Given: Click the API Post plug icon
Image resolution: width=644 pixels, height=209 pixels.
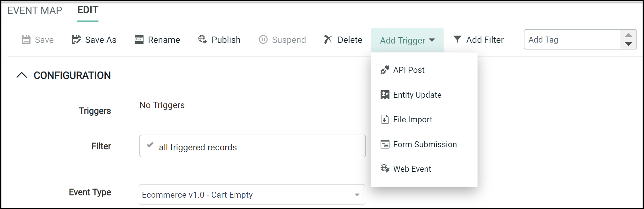Looking at the screenshot, I should click(x=385, y=70).
